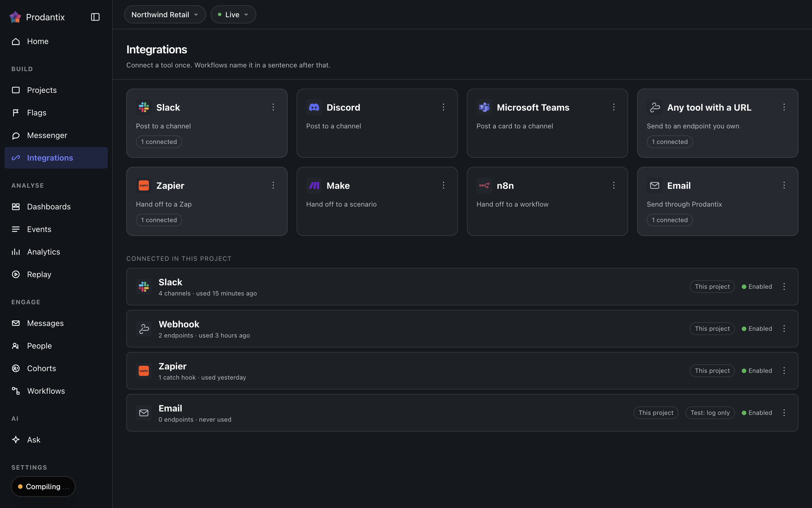
Task: Open the Email card's three-dot menu
Action: [x=784, y=185]
